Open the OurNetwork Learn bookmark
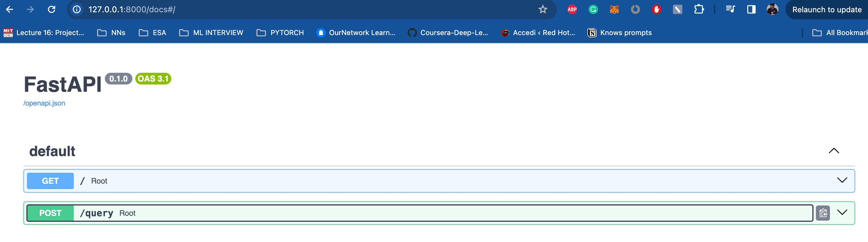This screenshot has width=868, height=242. click(356, 33)
